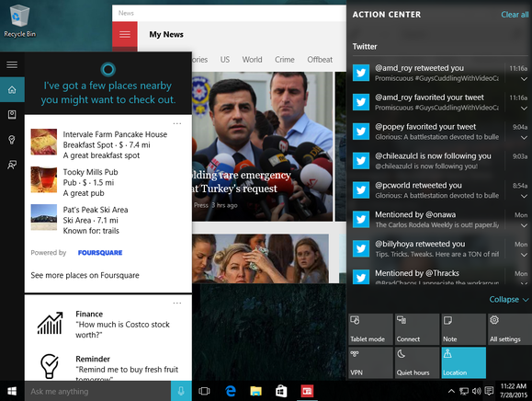This screenshot has height=401, width=532.
Task: Click the volume speaker tray icon
Action: pos(476,391)
